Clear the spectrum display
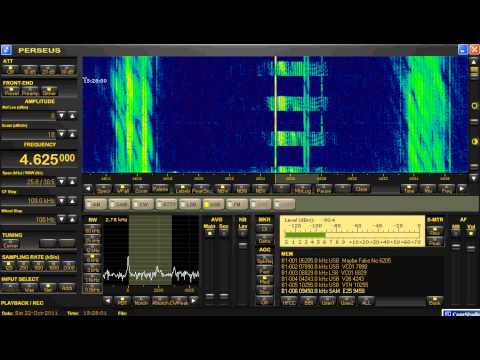480x360 pixels. click(361, 189)
